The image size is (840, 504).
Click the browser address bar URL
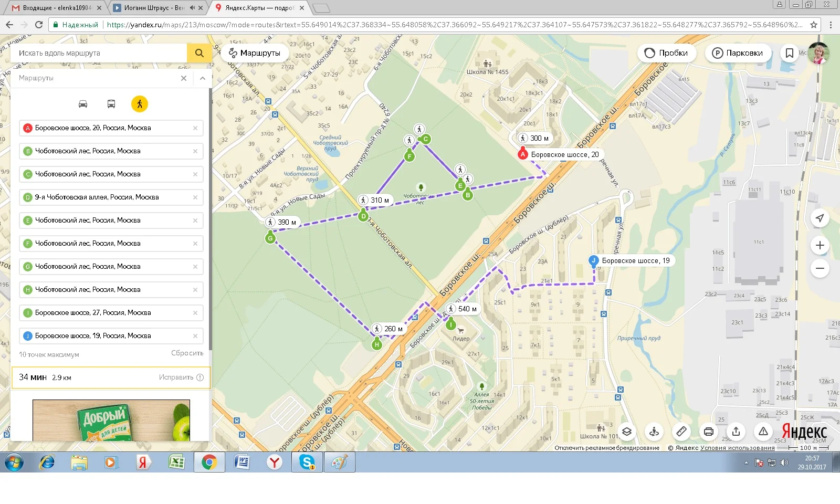(x=454, y=25)
